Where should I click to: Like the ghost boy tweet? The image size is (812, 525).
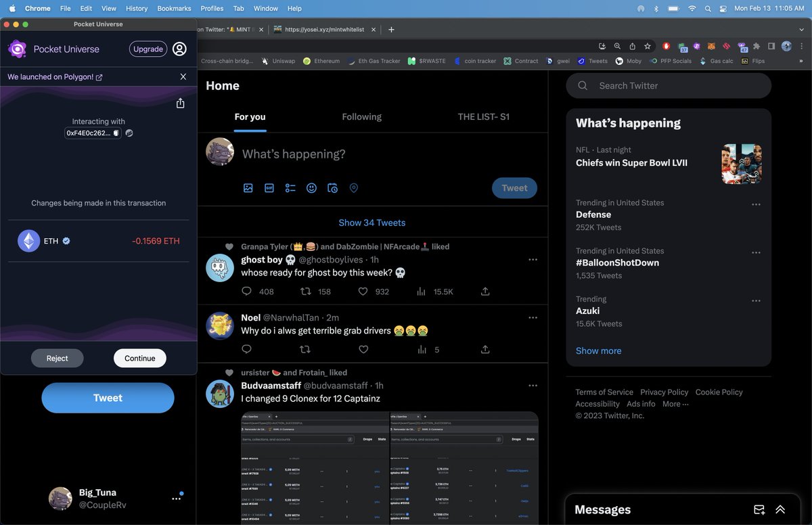(x=363, y=292)
